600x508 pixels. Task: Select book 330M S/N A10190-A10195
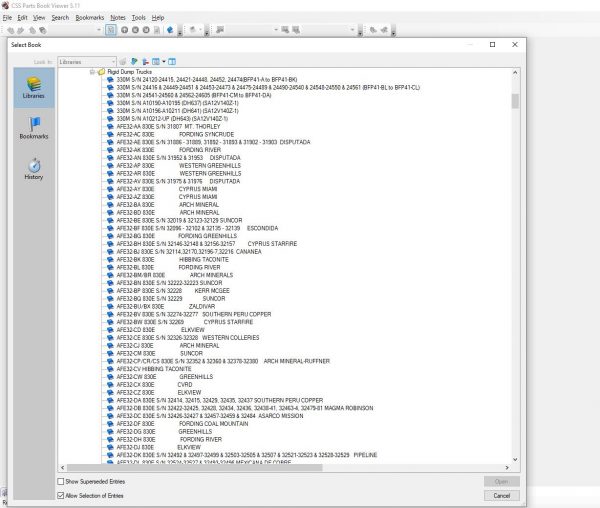point(177,103)
